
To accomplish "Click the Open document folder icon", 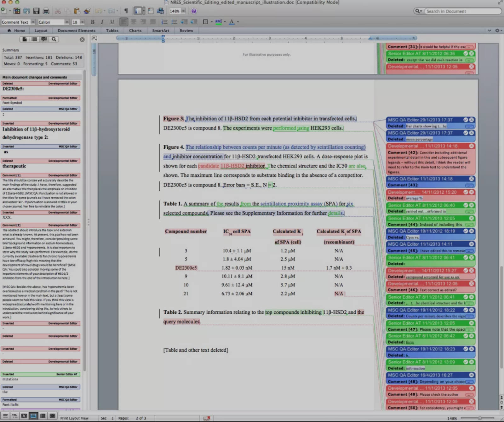I will [27, 11].
